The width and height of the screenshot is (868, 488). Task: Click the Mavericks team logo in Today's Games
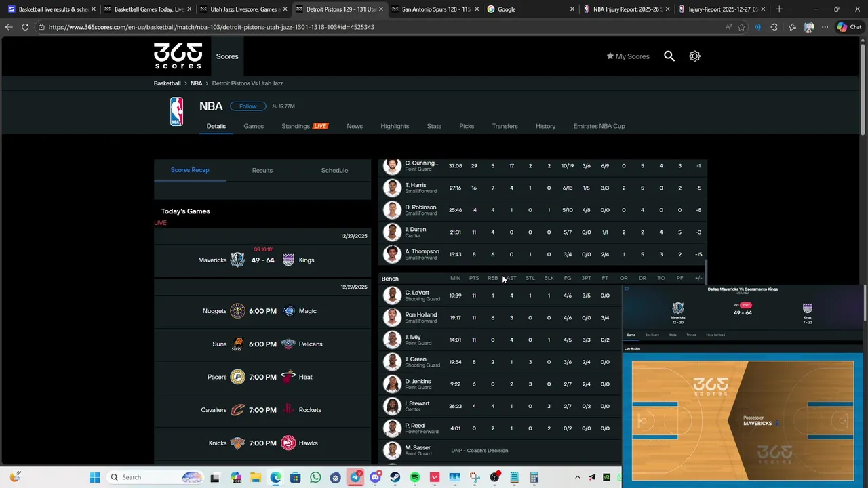[237, 260]
